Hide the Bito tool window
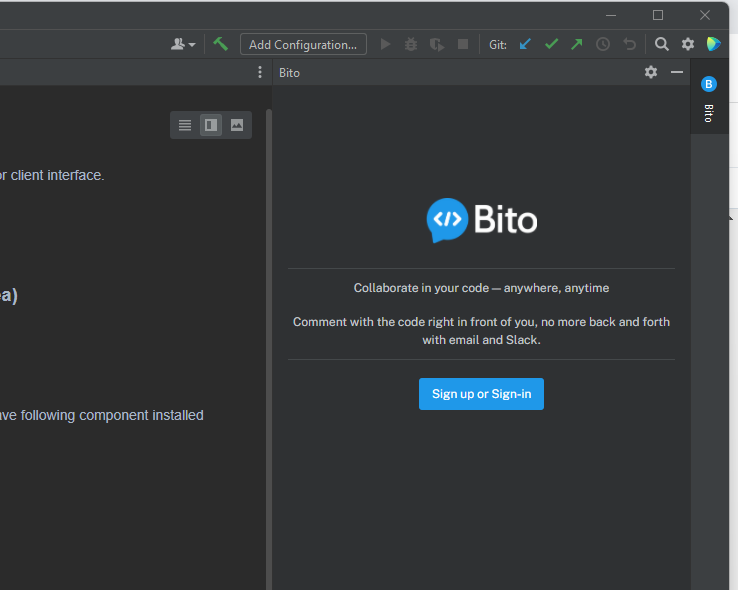Screen dimensions: 738x590 click(x=677, y=72)
